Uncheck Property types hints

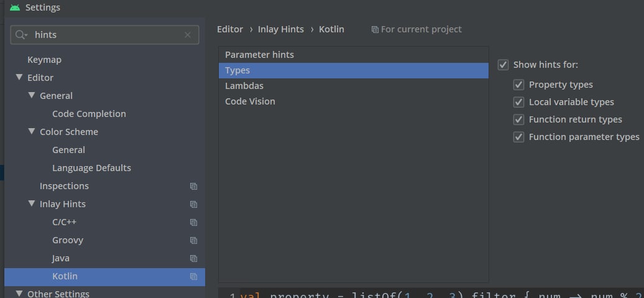click(518, 85)
